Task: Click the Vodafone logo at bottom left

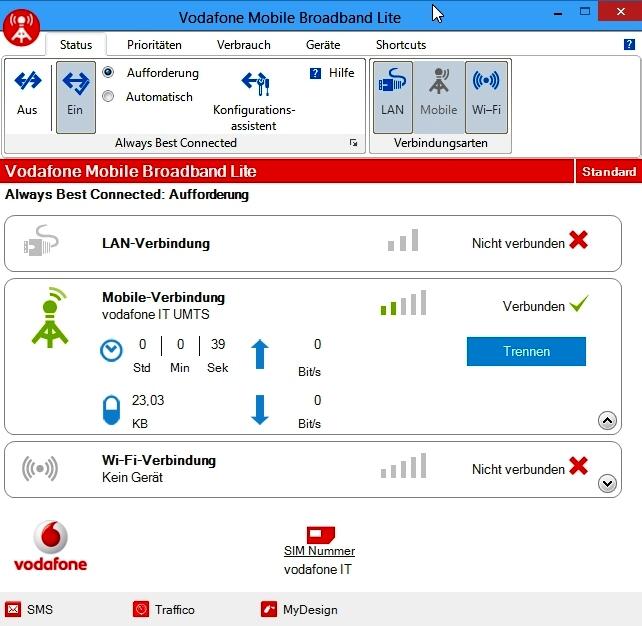Action: click(50, 546)
